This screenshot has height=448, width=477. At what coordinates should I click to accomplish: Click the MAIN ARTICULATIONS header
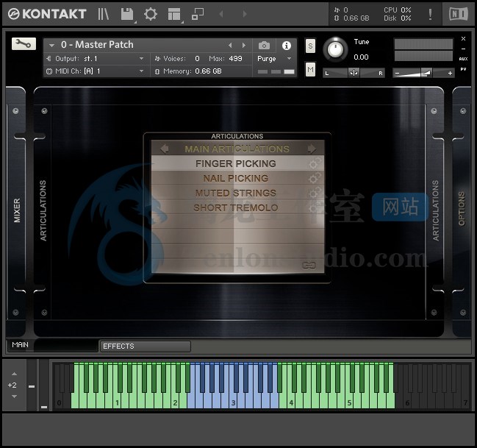pyautogui.click(x=237, y=149)
